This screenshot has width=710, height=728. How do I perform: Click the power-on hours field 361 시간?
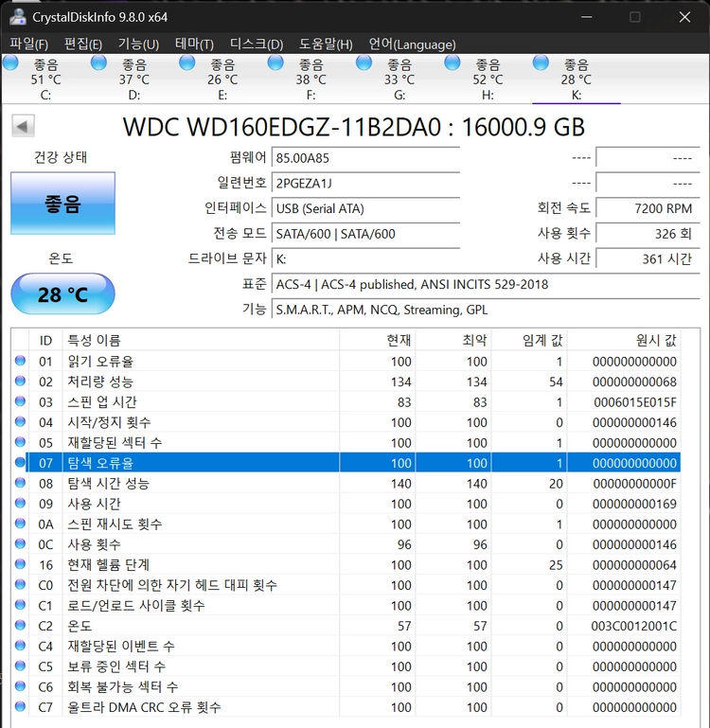click(648, 258)
